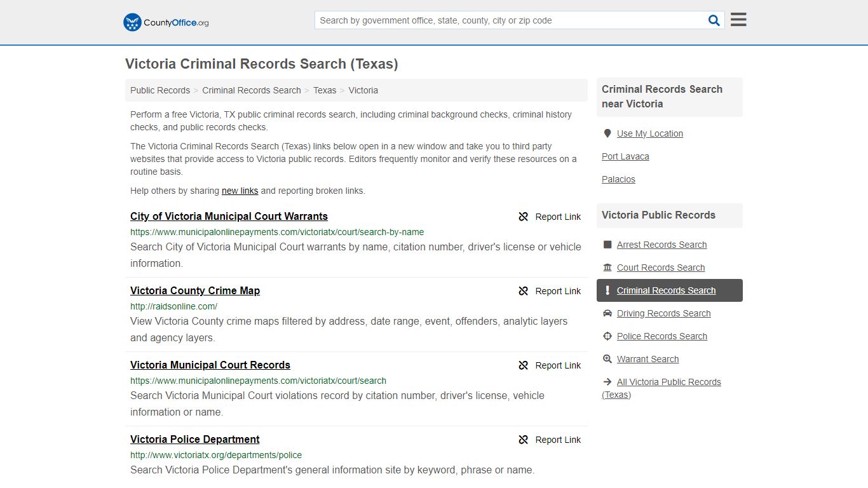Open Police Records Search sidebar link
The image size is (868, 488).
click(x=662, y=336)
